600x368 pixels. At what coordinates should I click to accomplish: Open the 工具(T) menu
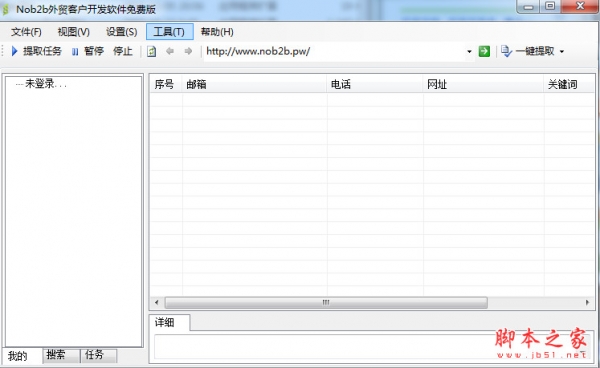click(x=170, y=32)
